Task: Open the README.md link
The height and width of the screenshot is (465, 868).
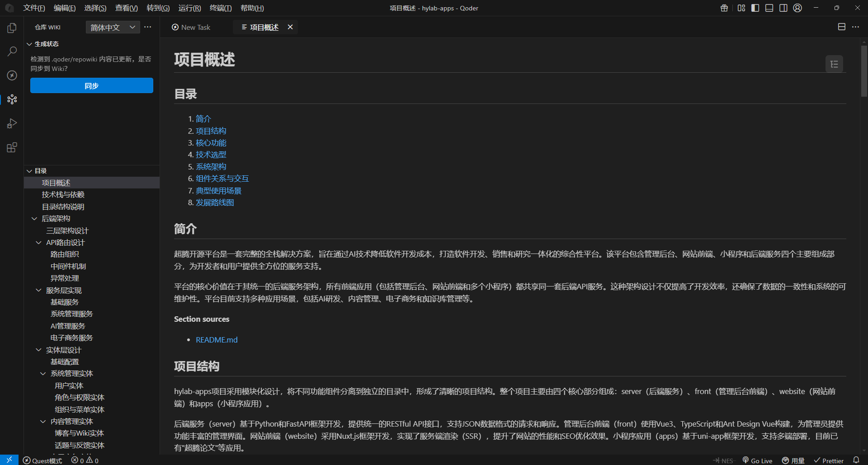Action: [217, 339]
